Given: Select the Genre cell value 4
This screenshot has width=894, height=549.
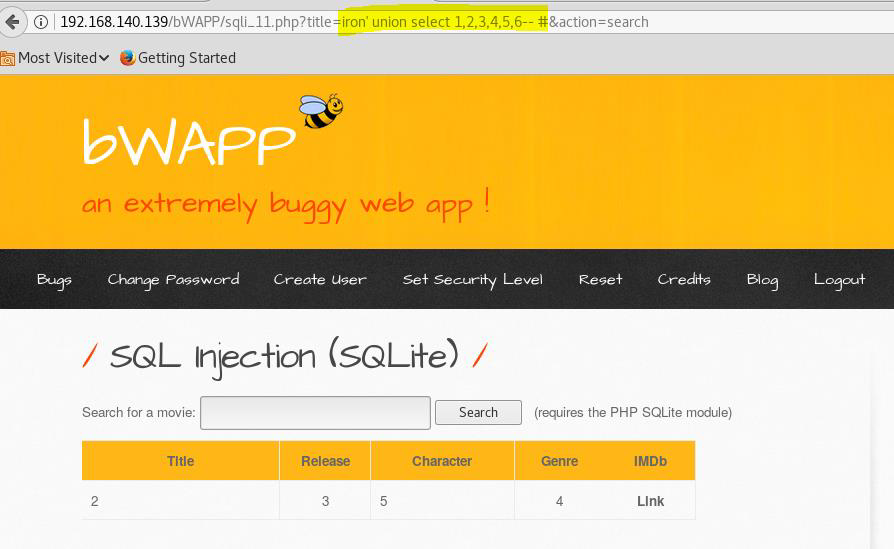Looking at the screenshot, I should 559,501.
